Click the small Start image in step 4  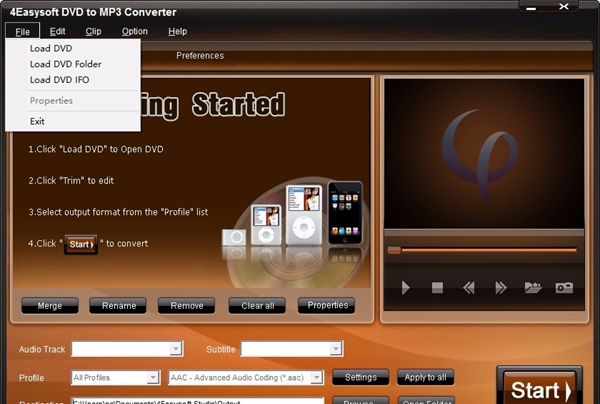(x=81, y=244)
